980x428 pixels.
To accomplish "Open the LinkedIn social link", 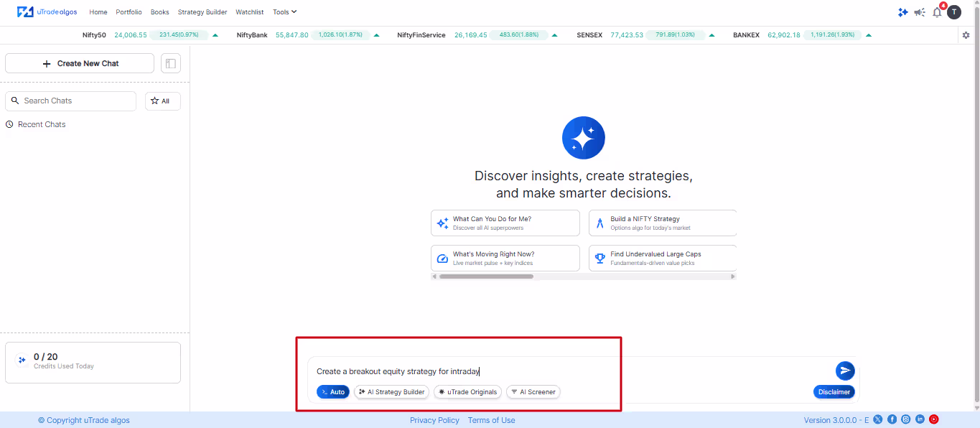I will pyautogui.click(x=920, y=419).
